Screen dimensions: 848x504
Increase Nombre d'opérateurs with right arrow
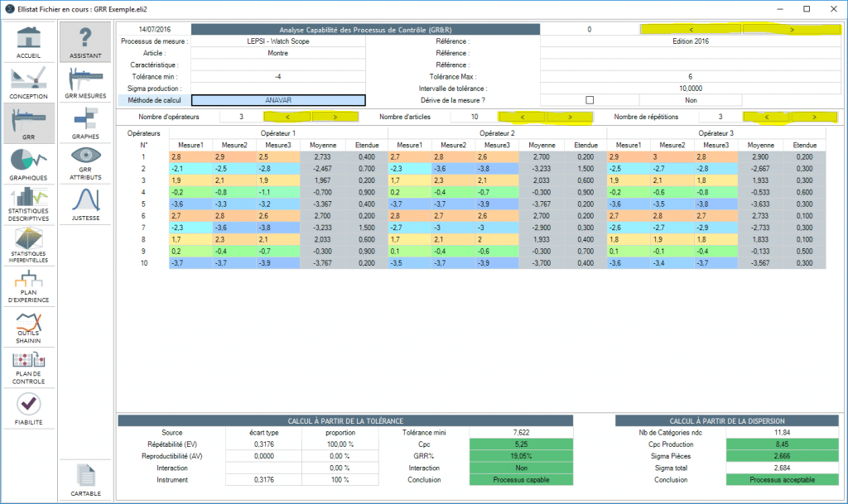click(335, 117)
